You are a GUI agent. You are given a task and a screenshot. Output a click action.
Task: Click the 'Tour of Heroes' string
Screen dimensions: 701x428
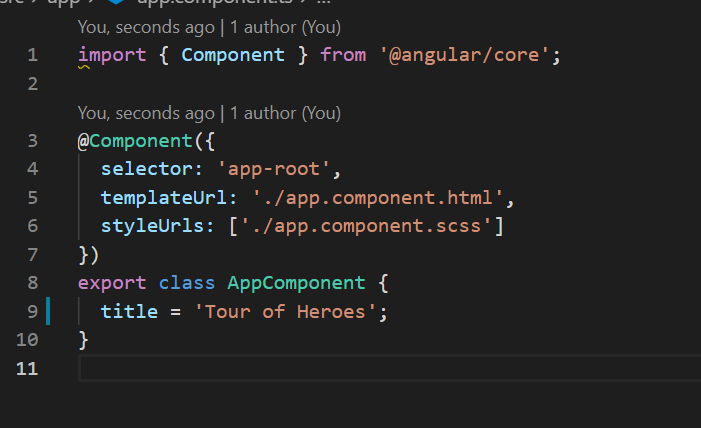click(x=285, y=312)
